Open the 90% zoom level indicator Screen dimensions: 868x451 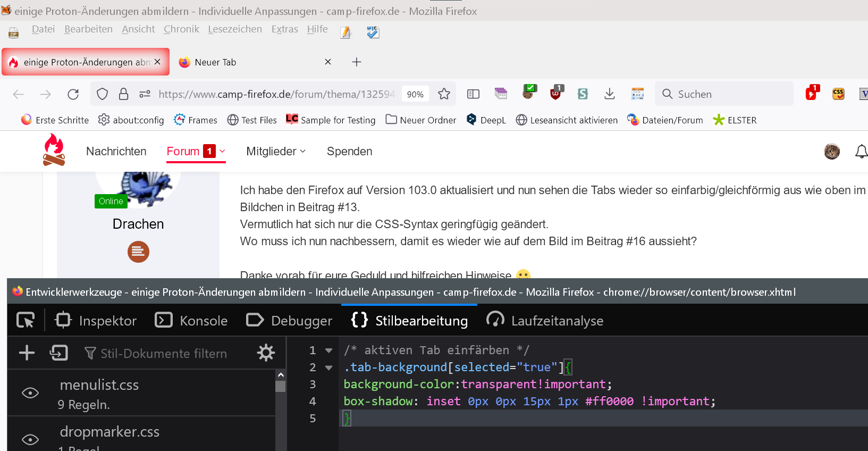pyautogui.click(x=415, y=94)
